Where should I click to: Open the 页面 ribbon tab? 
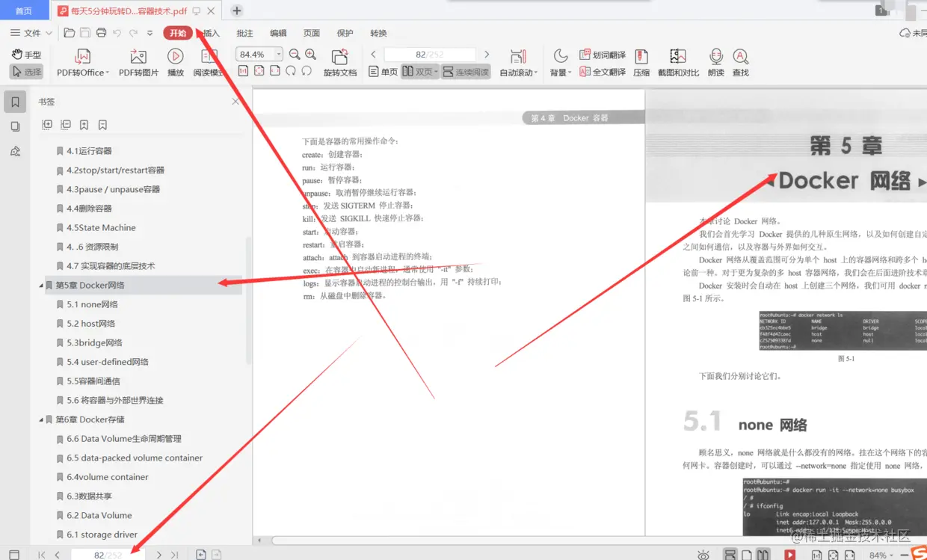point(312,33)
